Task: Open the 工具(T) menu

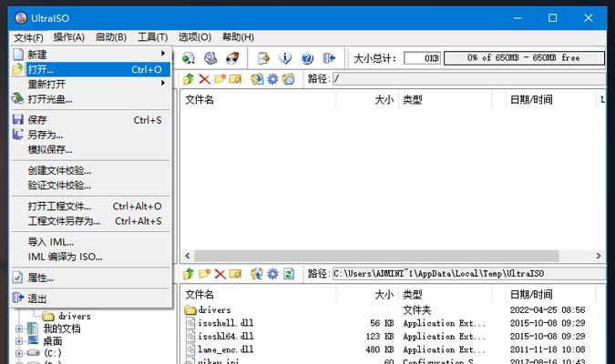Action: (152, 37)
